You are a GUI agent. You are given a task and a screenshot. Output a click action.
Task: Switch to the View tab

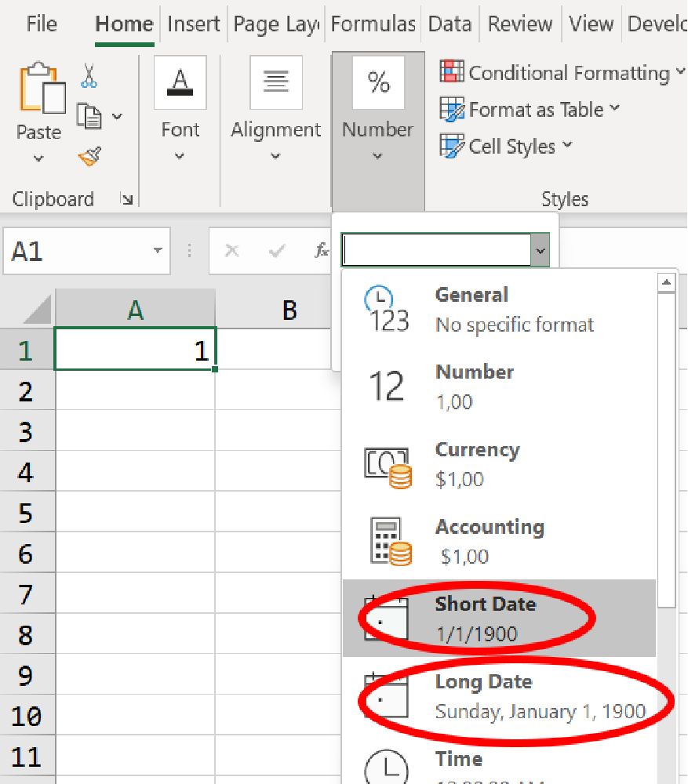click(x=592, y=24)
